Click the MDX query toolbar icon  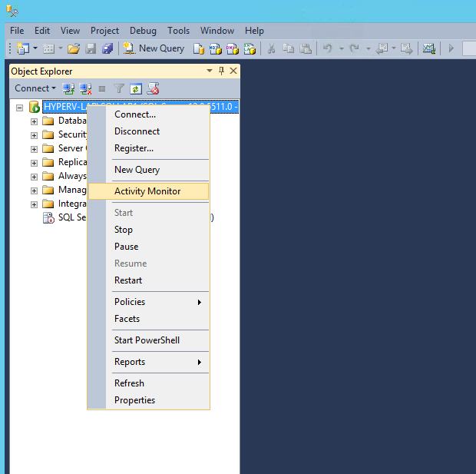click(x=216, y=48)
